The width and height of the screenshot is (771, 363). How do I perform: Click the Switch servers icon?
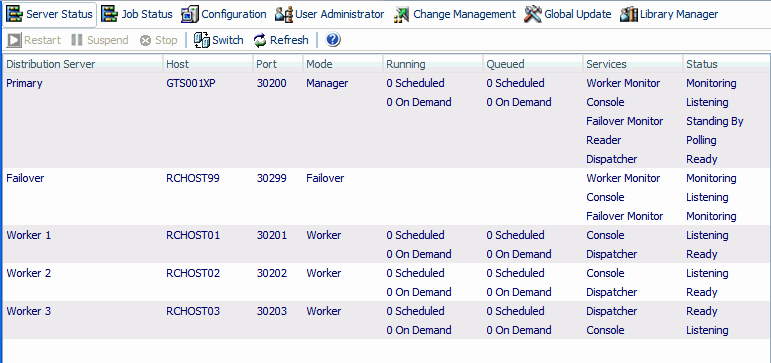tap(202, 40)
